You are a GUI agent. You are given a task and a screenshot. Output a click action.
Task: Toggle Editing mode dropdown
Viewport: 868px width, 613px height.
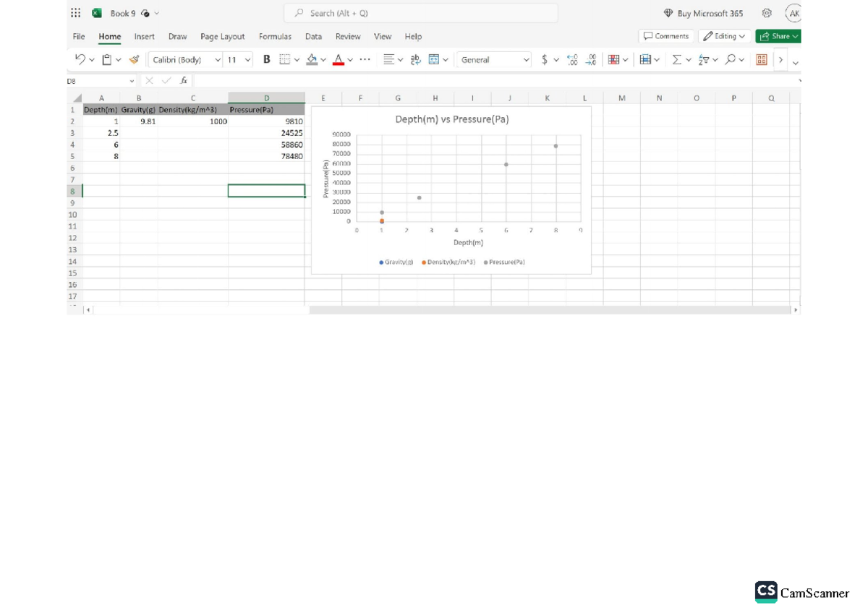[725, 35]
